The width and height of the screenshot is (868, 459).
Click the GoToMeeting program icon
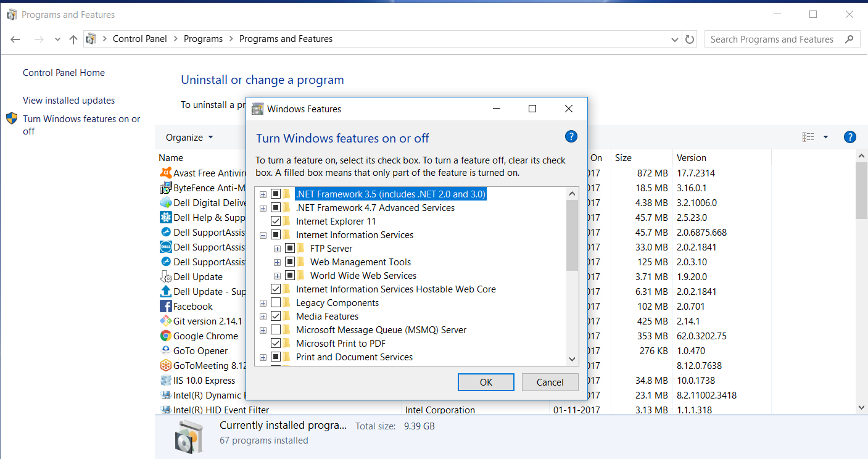pos(165,366)
